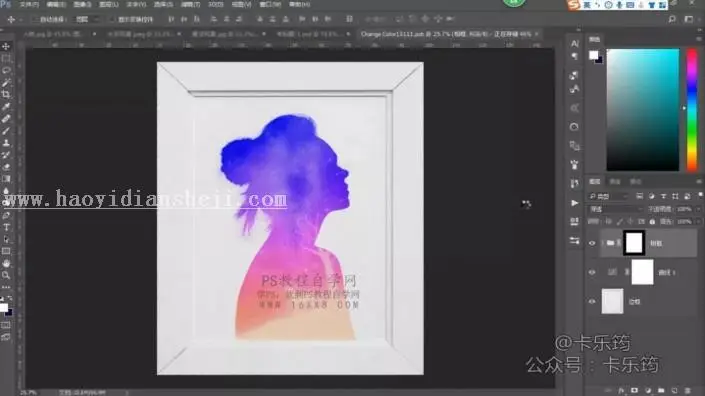
Task: Open the Opacity value dropdown arrow
Action: pos(698,209)
